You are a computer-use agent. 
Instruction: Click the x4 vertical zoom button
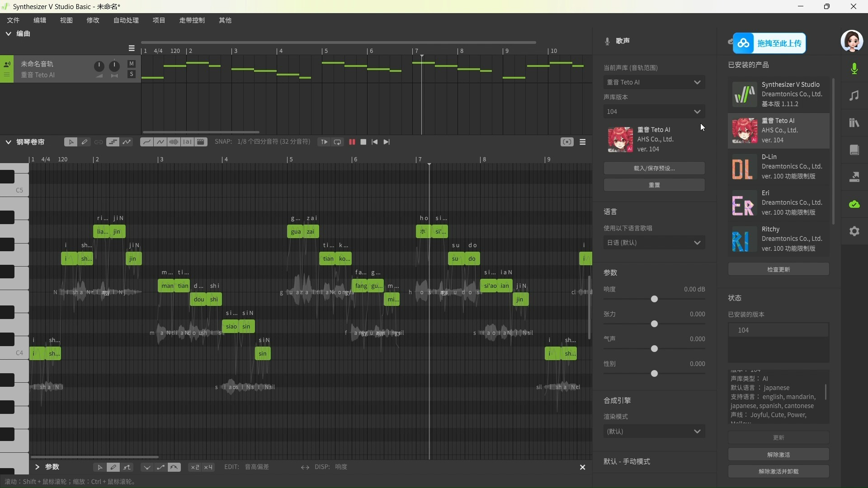point(208,467)
